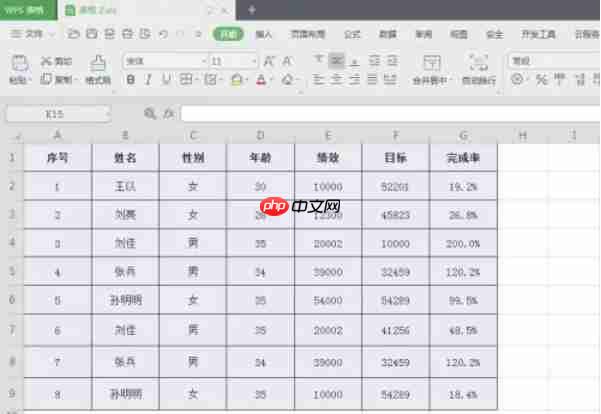Image resolution: width=601 pixels, height=414 pixels.
Task: Click the magnifier icon beside the formula bar
Action: (x=150, y=113)
